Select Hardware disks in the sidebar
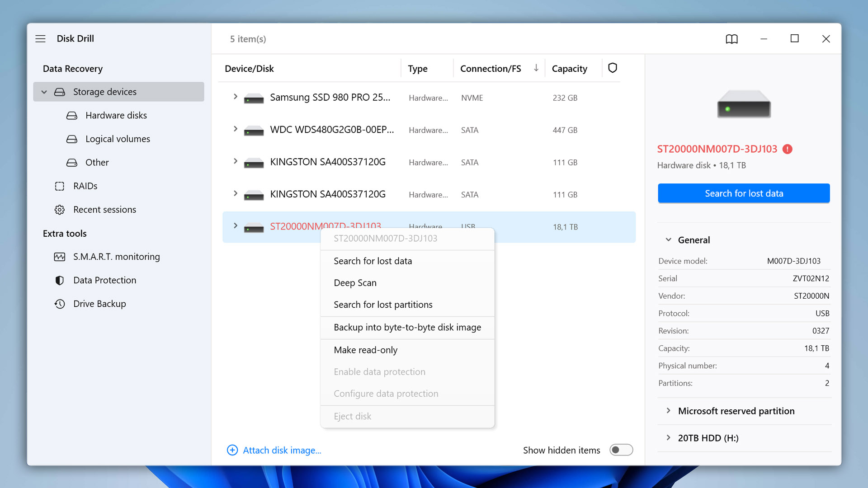Screen dimensions: 868x488 116,115
